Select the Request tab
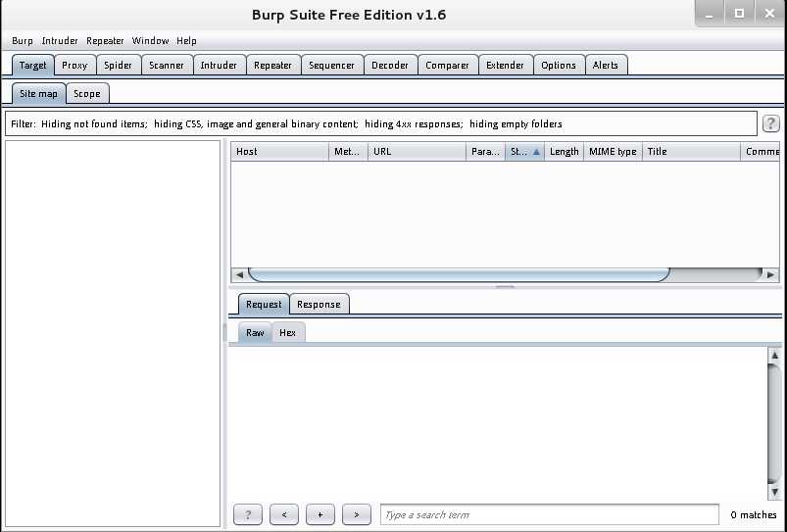787x532 pixels. [x=264, y=304]
